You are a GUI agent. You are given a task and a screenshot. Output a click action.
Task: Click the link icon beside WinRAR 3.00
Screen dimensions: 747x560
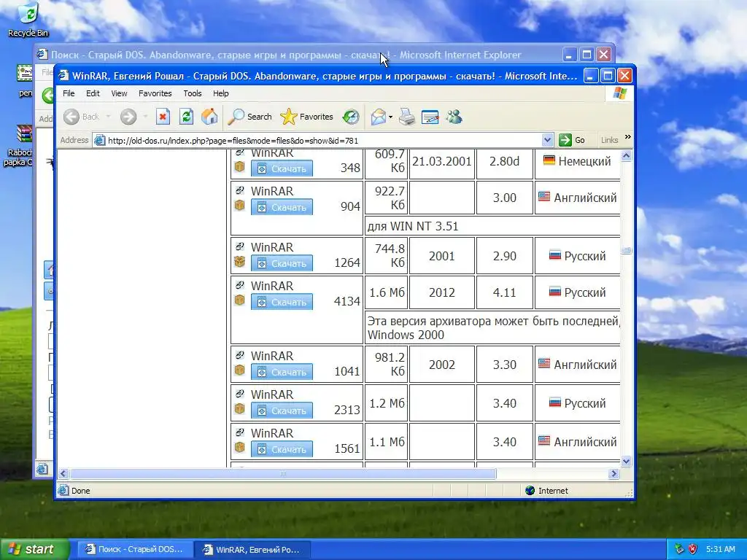click(x=240, y=190)
